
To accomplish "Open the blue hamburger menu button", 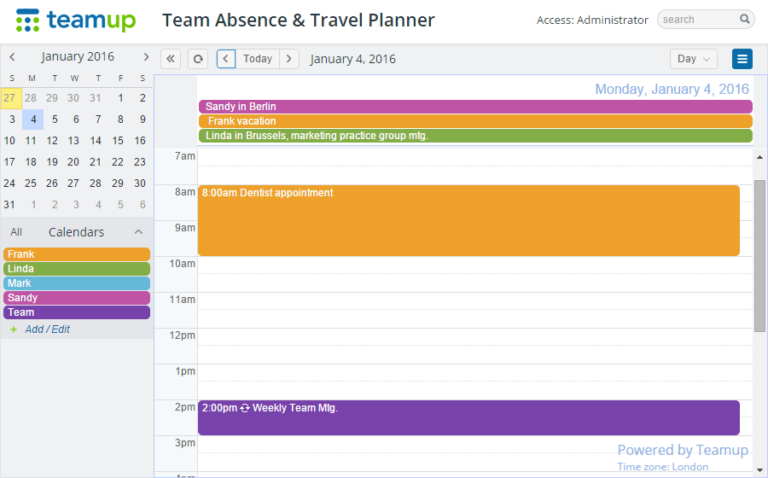I will pos(742,59).
